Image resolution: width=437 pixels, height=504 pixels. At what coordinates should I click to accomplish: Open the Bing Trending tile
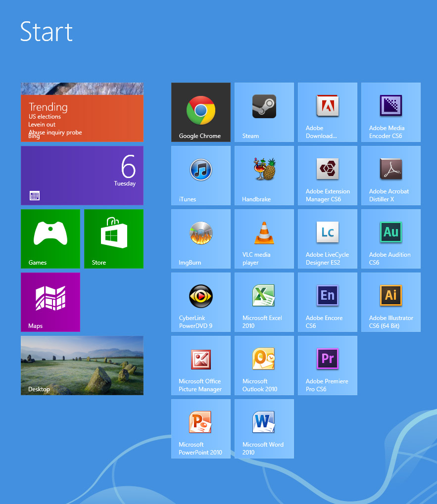tap(82, 112)
